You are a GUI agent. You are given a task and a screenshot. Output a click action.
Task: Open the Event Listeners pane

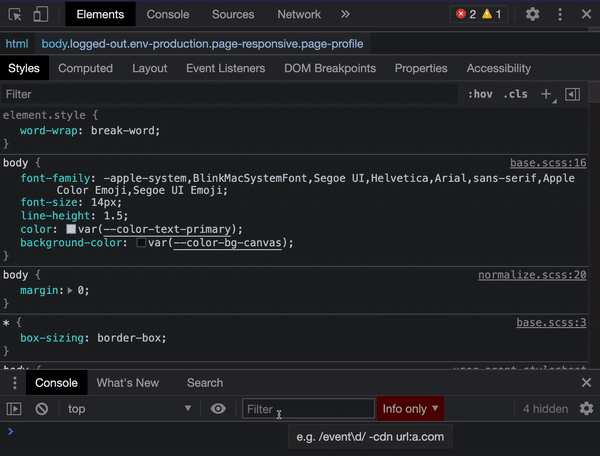tap(225, 68)
